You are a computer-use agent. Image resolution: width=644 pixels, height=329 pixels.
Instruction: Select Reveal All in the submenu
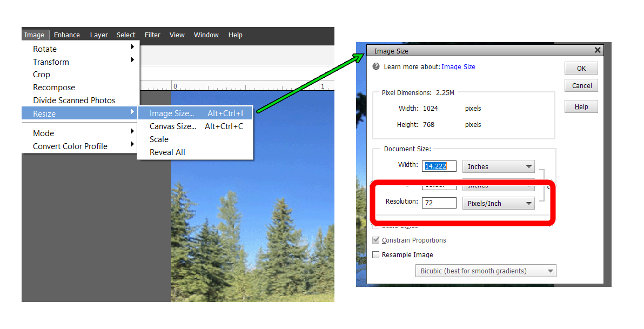point(167,152)
